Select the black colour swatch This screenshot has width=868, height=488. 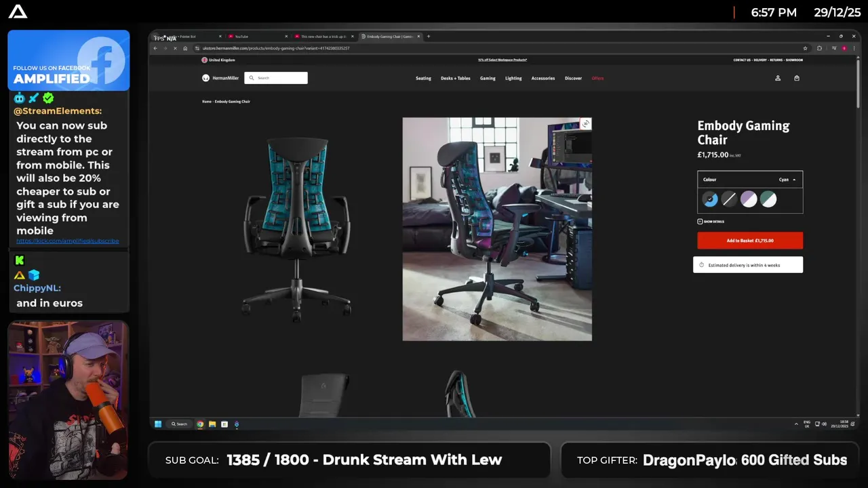tap(729, 199)
